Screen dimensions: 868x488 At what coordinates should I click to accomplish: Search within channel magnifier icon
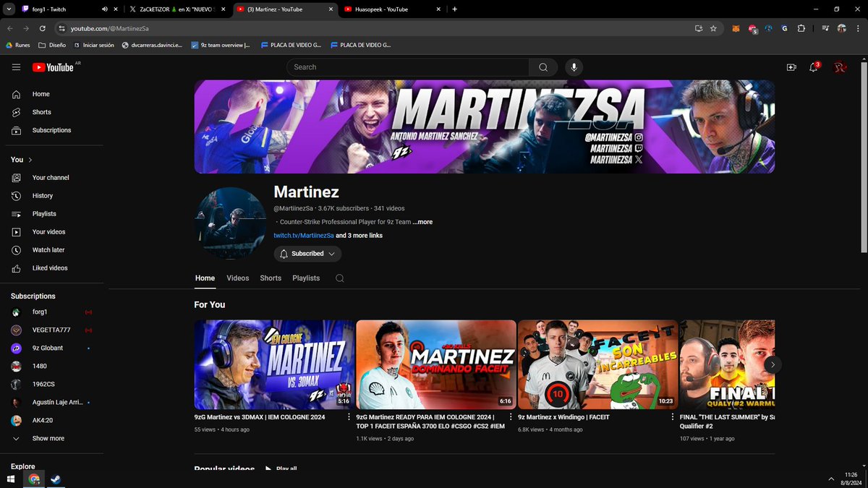(x=340, y=278)
